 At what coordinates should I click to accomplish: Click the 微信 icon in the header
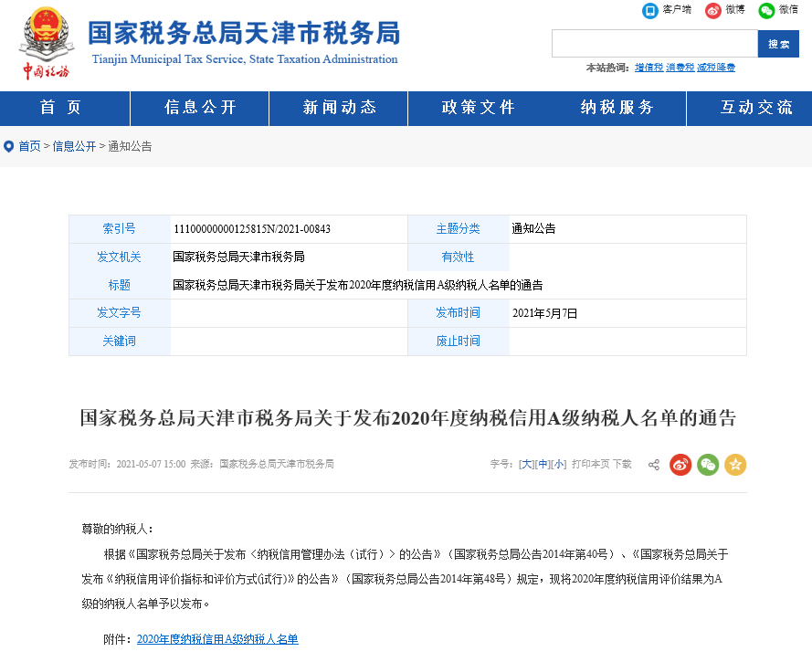click(766, 10)
